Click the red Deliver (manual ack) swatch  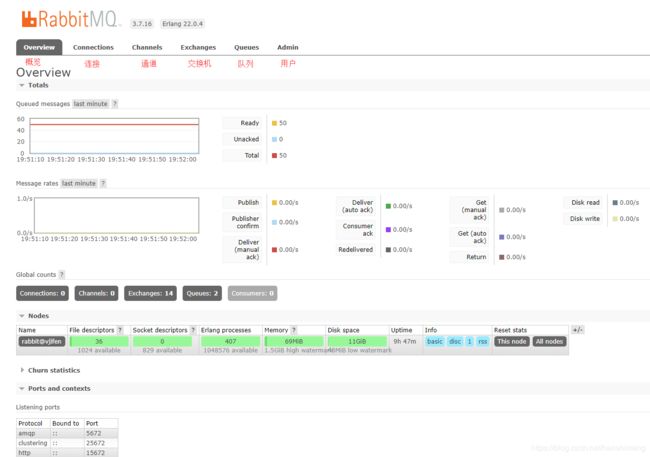274,250
